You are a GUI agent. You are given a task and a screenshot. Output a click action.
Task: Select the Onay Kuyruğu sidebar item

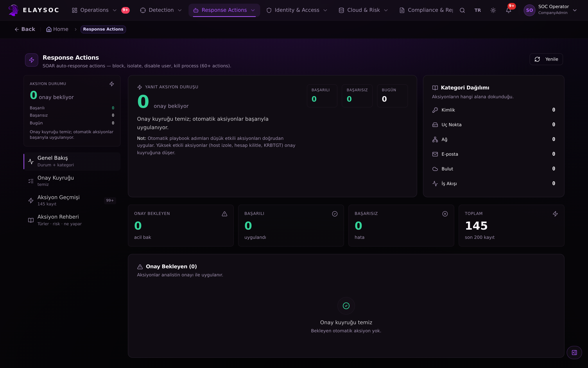click(72, 181)
